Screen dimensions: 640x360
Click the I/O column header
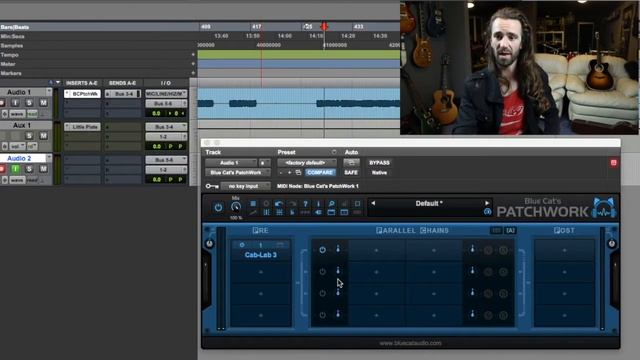click(x=166, y=83)
